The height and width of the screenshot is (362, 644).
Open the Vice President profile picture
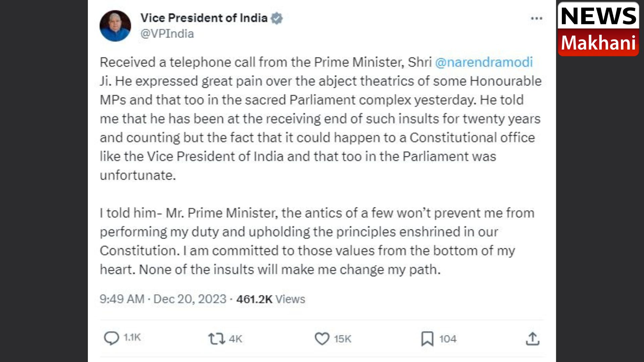(x=115, y=26)
